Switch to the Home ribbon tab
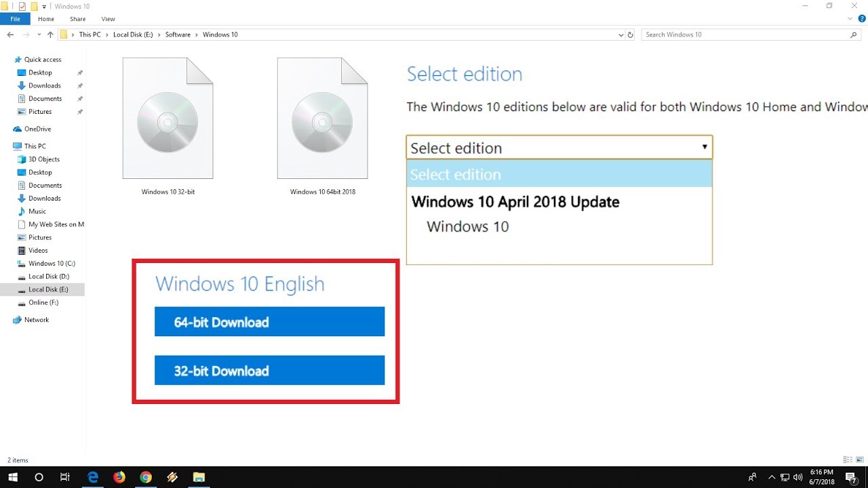 coord(46,19)
